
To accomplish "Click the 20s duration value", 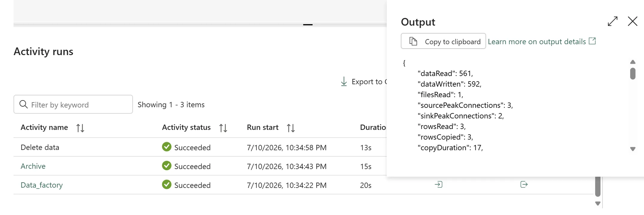I will 366,185.
